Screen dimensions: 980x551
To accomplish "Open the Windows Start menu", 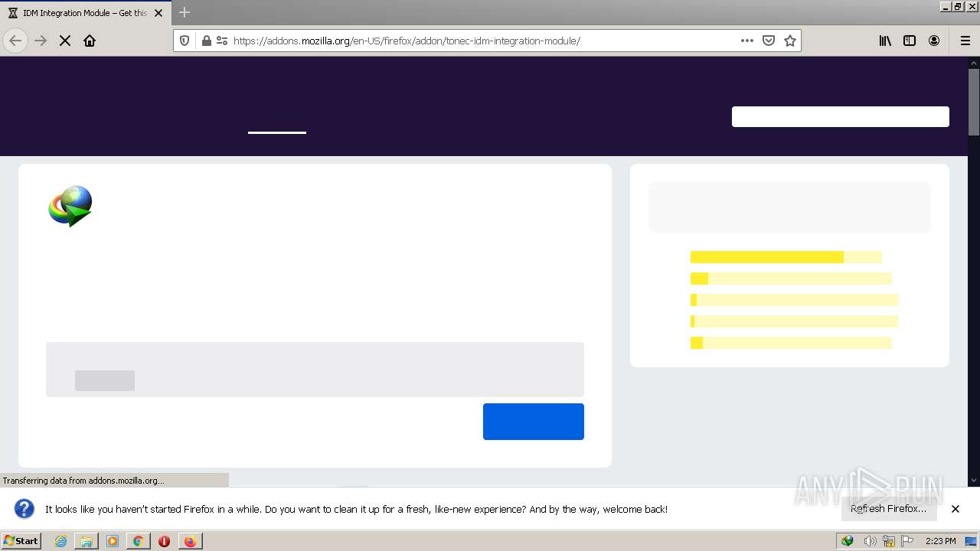I will point(21,541).
